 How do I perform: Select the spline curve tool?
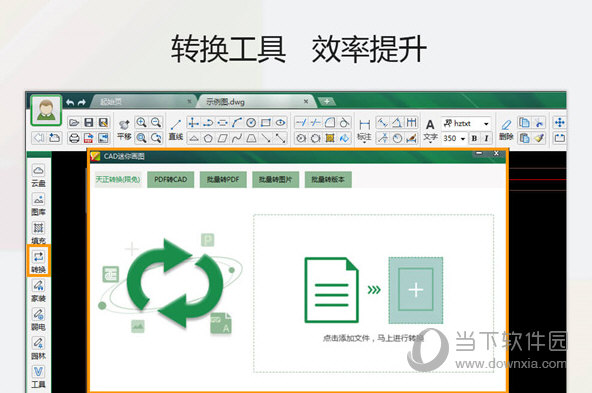click(x=237, y=138)
